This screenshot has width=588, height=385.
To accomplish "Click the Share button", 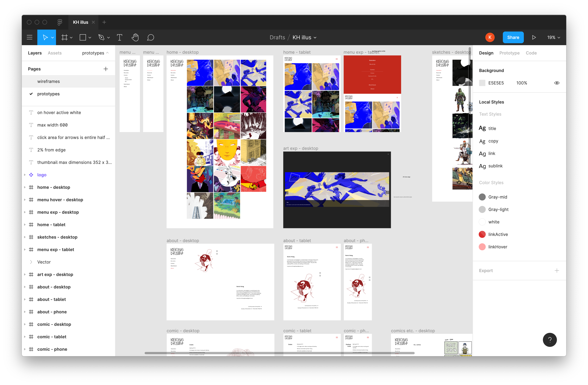I will (x=513, y=37).
